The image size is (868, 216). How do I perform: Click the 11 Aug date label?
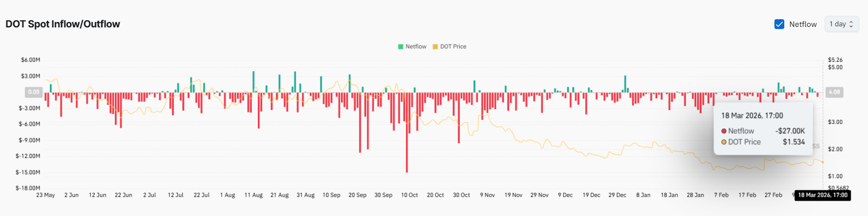[253, 195]
